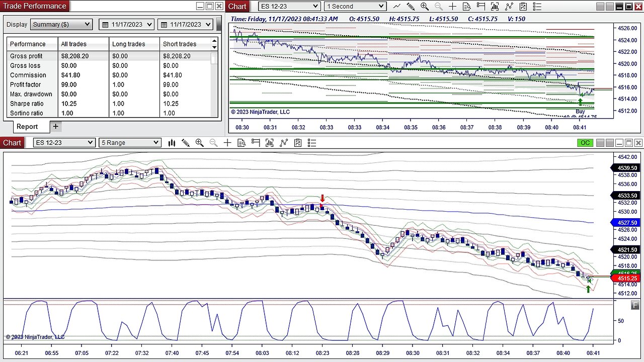Open ES 12-23 instrument dropdown in top chart
This screenshot has width=644, height=362.
tap(289, 7)
